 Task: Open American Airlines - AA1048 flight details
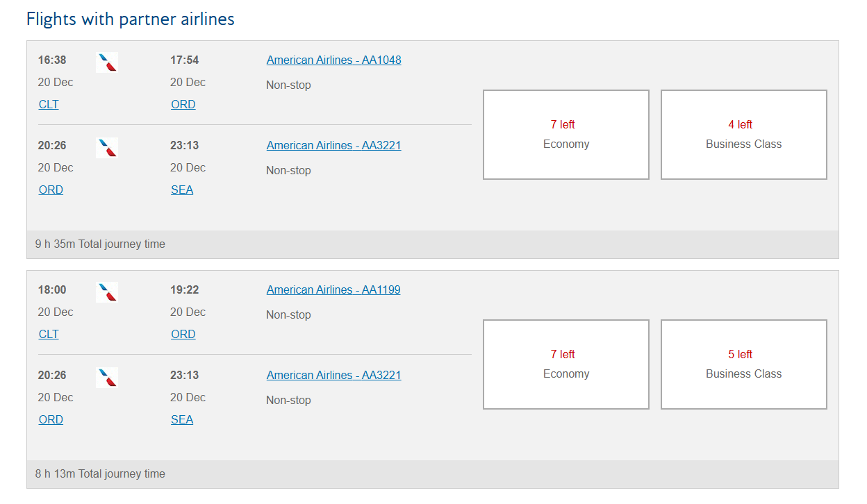(x=333, y=60)
